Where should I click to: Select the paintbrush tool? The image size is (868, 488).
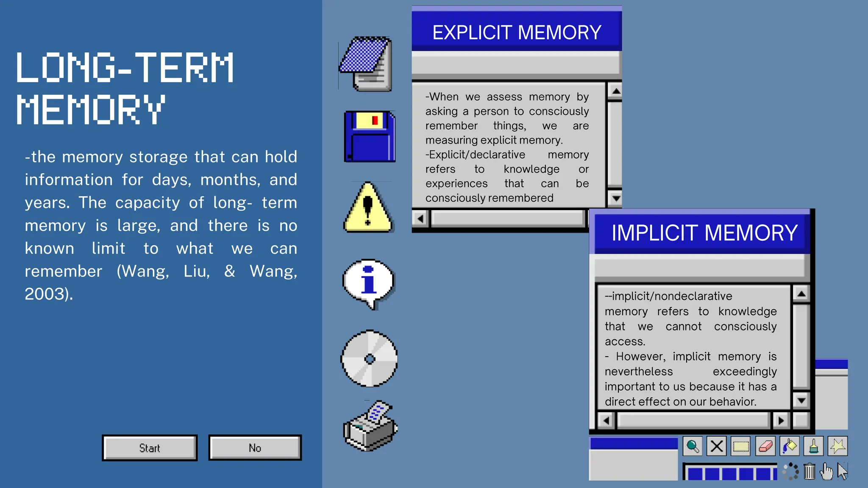814,446
